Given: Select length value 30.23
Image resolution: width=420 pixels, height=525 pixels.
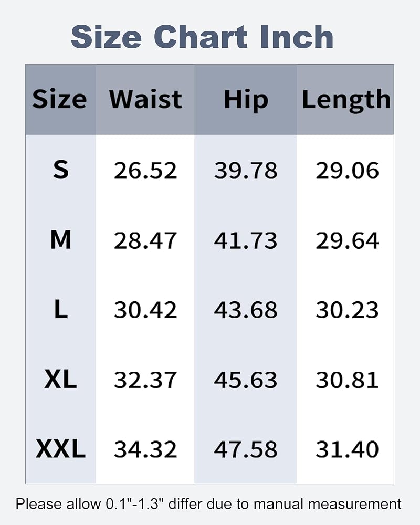Looking at the screenshot, I should click(x=347, y=310).
